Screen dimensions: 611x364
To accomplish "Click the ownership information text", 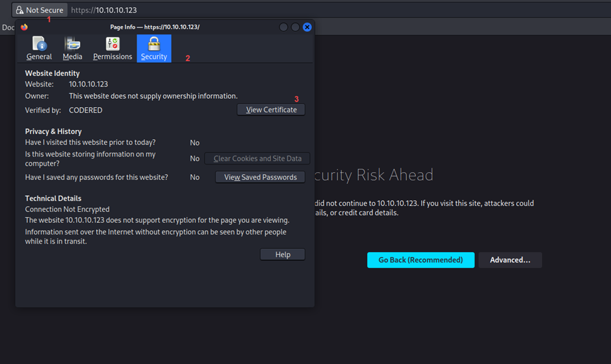I will (x=153, y=96).
